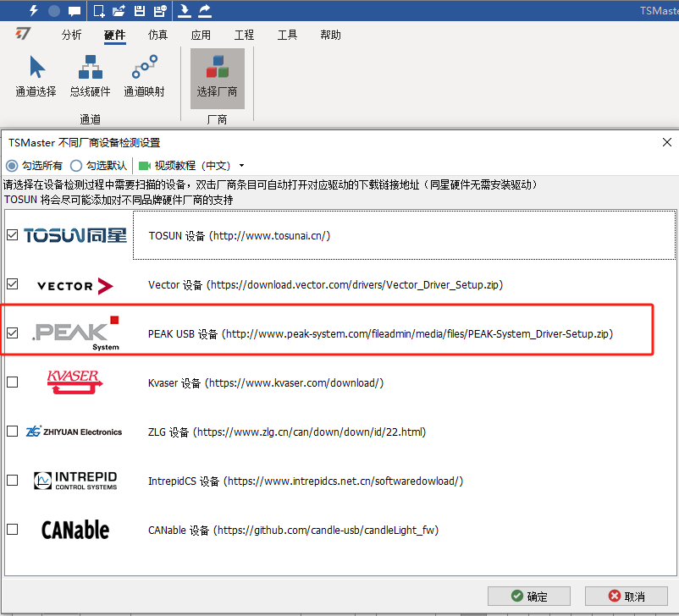Open project using folder arrow icon

coord(119,11)
